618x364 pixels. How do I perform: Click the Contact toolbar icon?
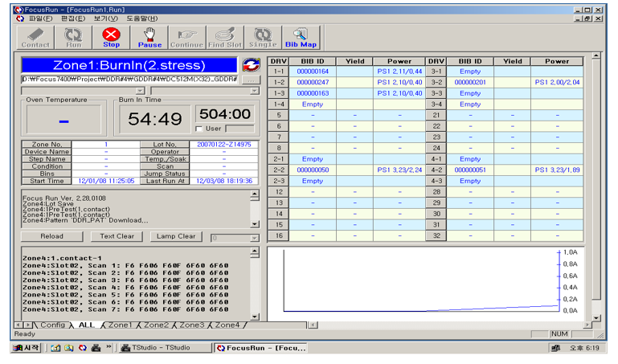click(35, 39)
